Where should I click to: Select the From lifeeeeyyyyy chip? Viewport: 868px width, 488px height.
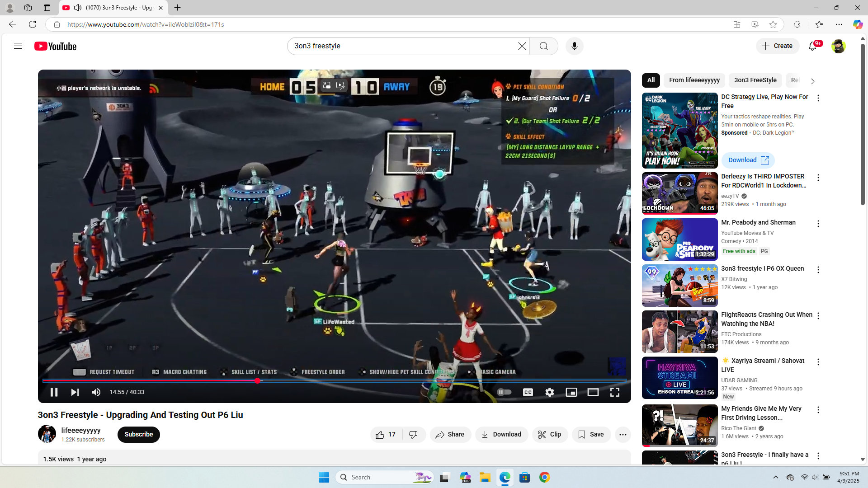click(694, 80)
